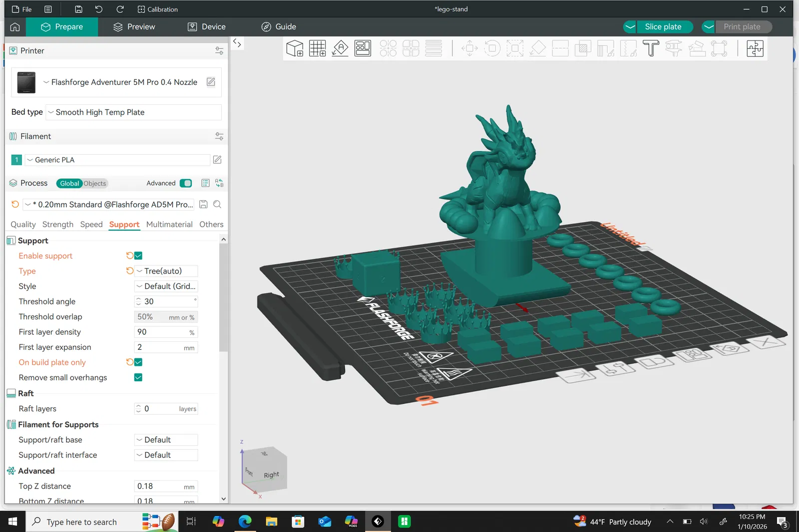799x532 pixels.
Task: Click the Auto orient toolbar icon
Action: click(x=340, y=48)
